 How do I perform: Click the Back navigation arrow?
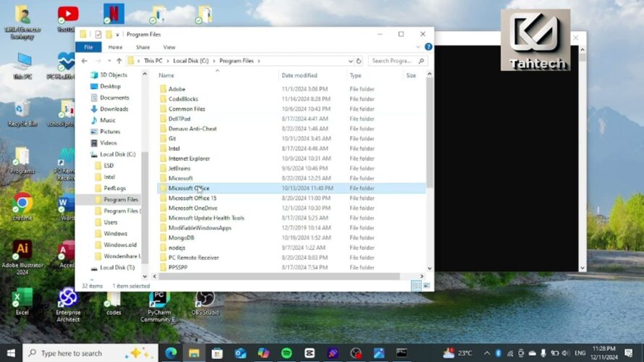85,61
